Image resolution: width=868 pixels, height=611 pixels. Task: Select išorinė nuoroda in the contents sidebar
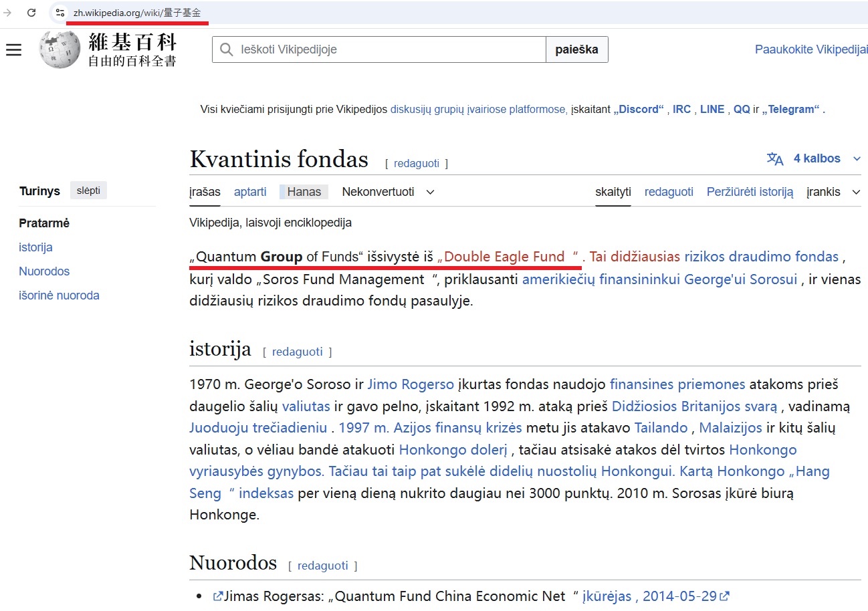pyautogui.click(x=59, y=295)
